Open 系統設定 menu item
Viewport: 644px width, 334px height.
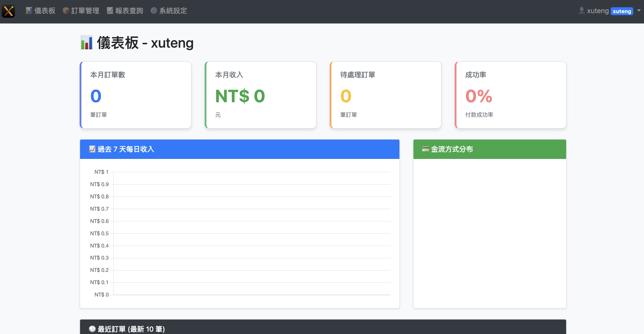[x=173, y=11]
